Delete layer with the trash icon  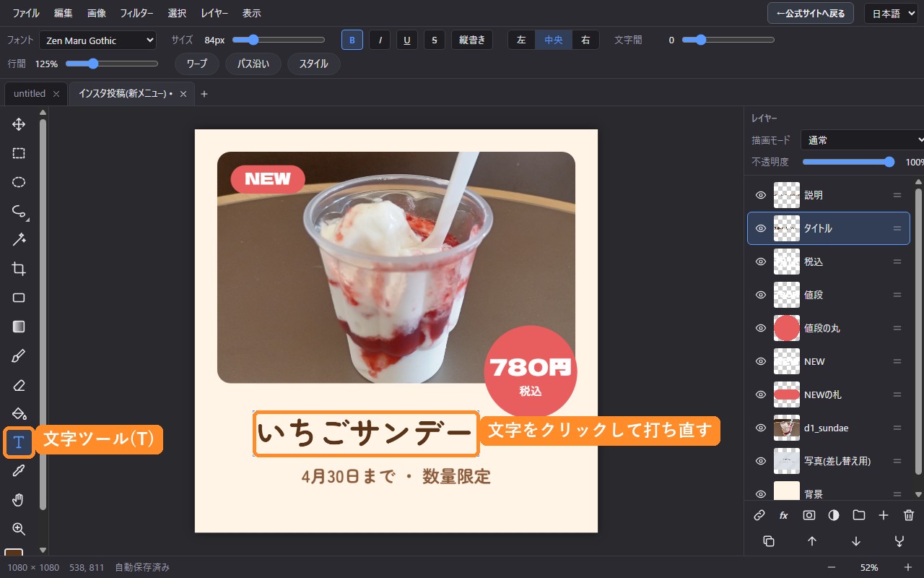click(909, 515)
